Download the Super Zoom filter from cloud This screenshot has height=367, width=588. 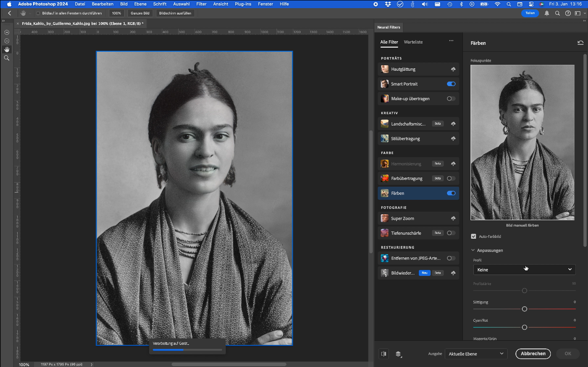click(x=452, y=218)
